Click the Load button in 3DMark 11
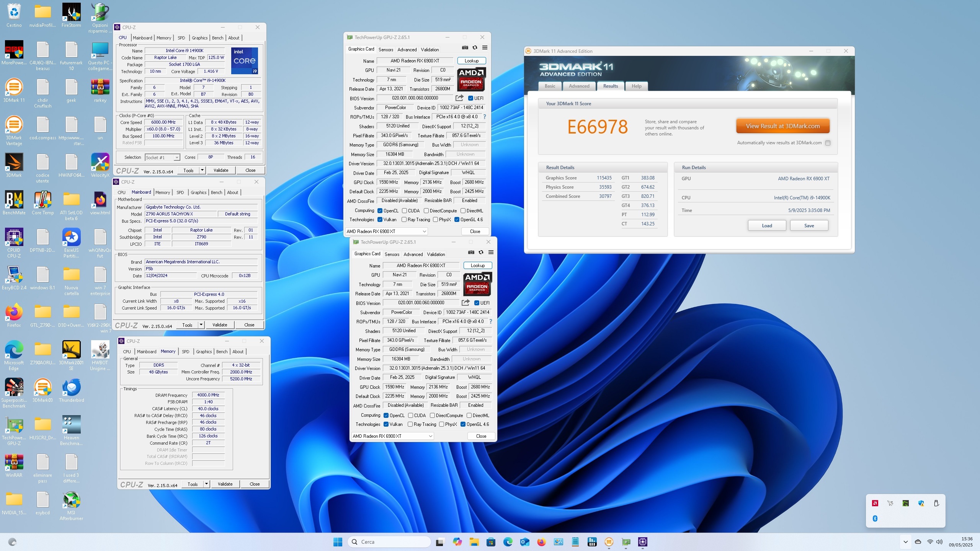Image resolution: width=980 pixels, height=551 pixels. 767,226
